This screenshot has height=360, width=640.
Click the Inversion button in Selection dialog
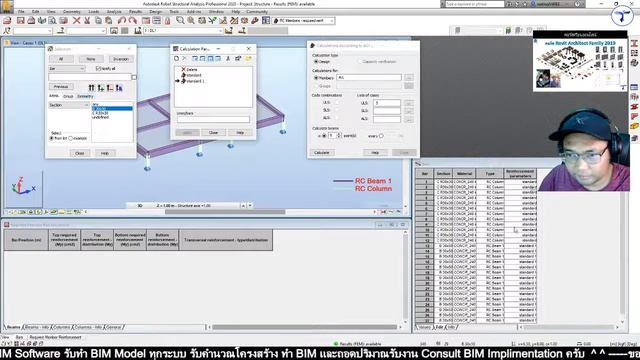pyautogui.click(x=121, y=59)
